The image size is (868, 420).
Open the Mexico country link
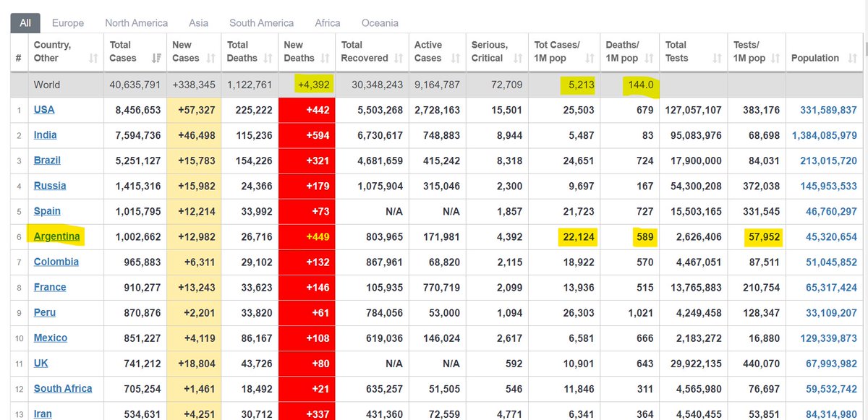tap(51, 338)
